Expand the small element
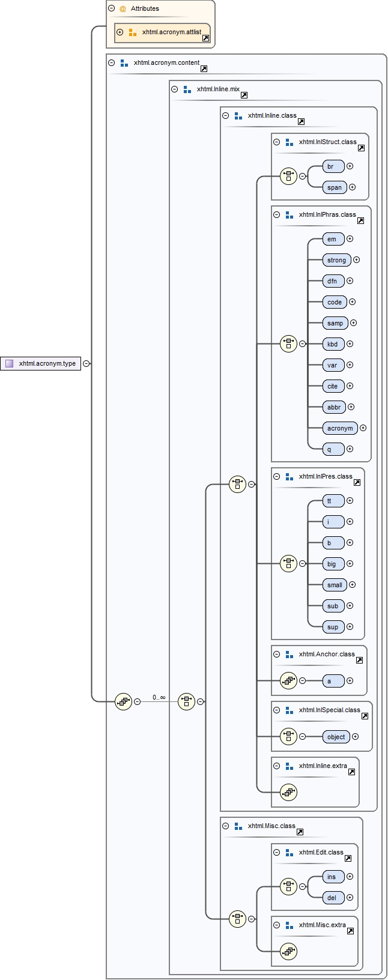The width and height of the screenshot is (388, 980). pos(352,585)
